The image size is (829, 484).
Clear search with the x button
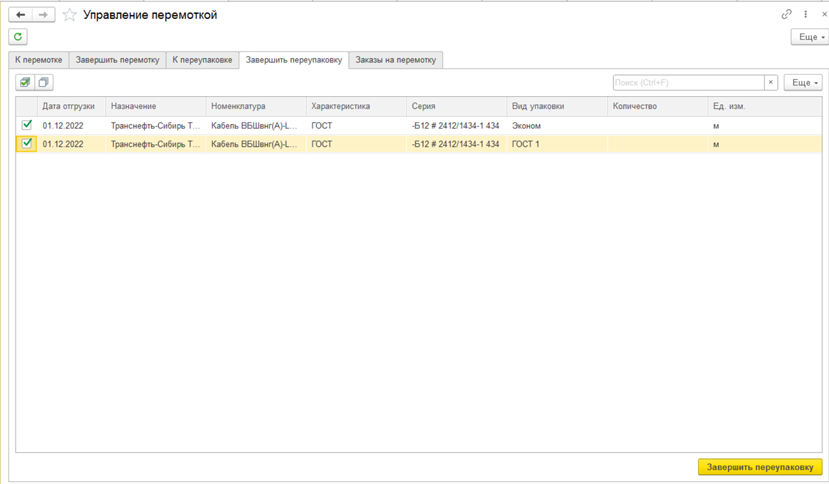[x=771, y=83]
